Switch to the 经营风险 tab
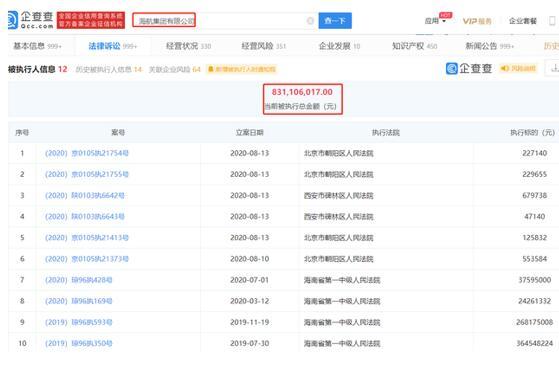 tap(263, 46)
